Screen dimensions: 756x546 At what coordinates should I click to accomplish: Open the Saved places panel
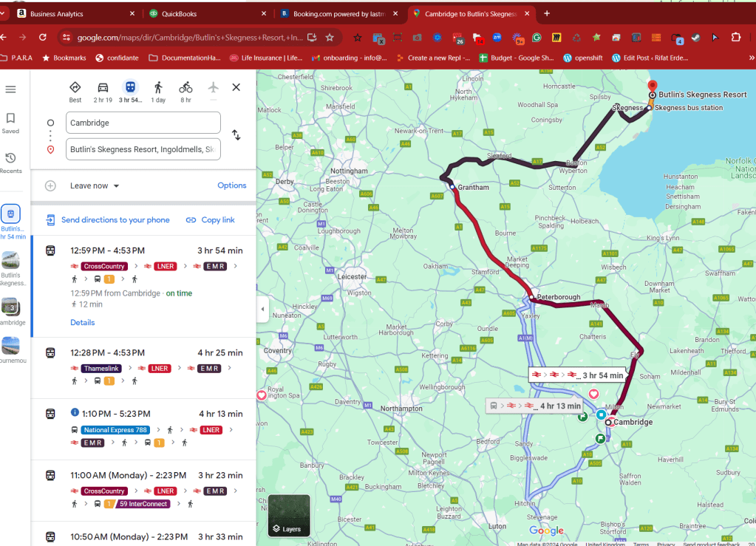(x=10, y=123)
